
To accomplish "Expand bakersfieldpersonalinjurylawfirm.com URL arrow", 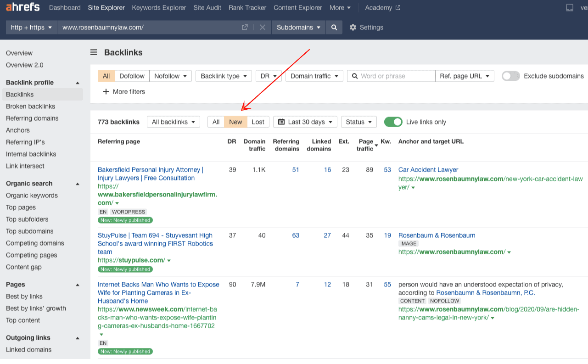I will [117, 203].
